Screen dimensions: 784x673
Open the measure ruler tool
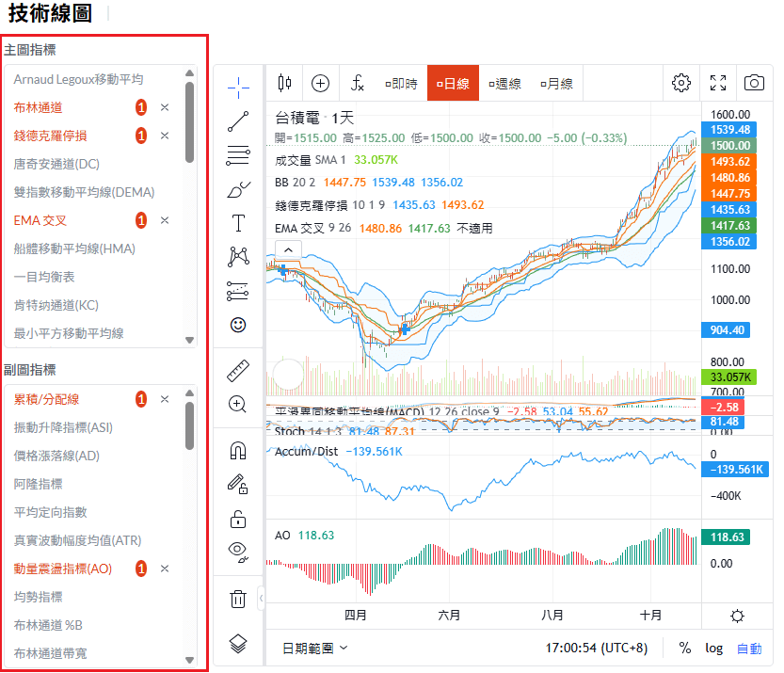(x=238, y=370)
